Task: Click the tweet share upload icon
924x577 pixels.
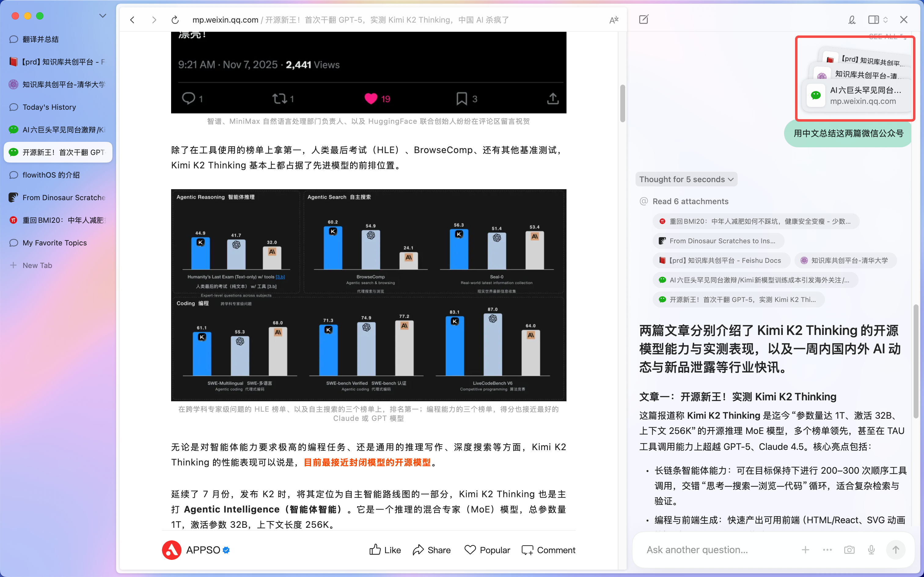Action: point(553,98)
